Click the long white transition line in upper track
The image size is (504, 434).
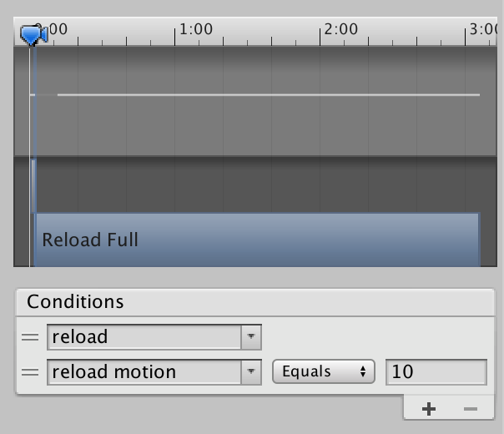267,94
